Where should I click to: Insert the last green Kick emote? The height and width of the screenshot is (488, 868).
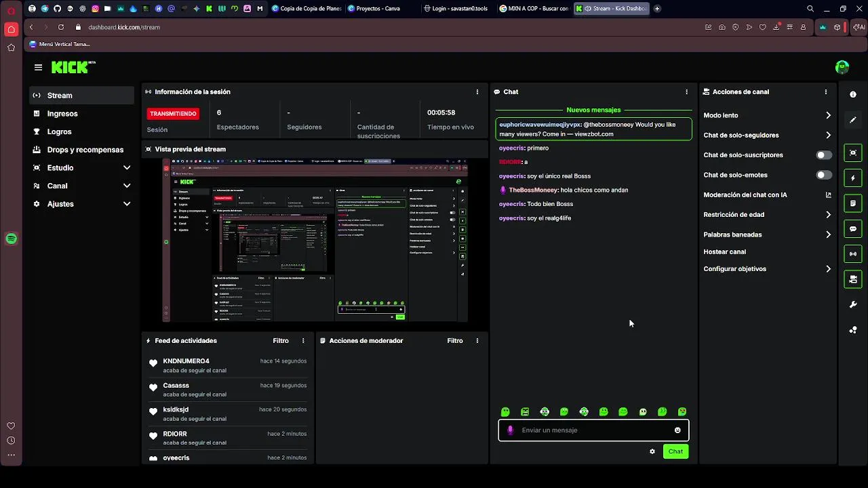point(682,411)
